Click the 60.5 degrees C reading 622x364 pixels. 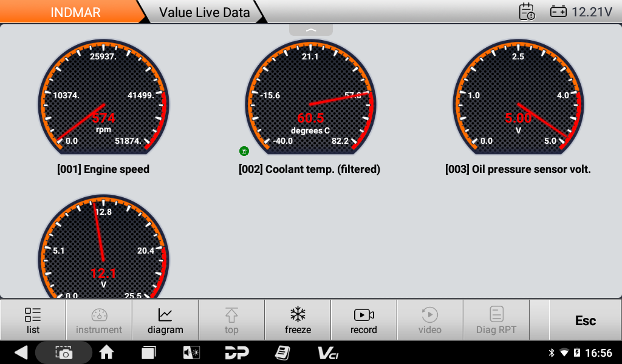point(310,118)
